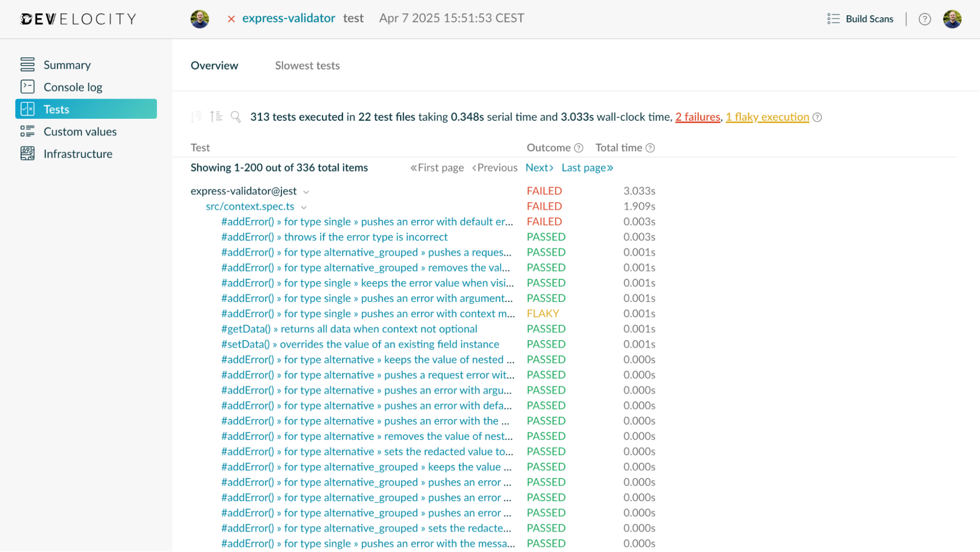Open the 1 flaky execution link
This screenshot has width=980, height=552.
click(767, 117)
